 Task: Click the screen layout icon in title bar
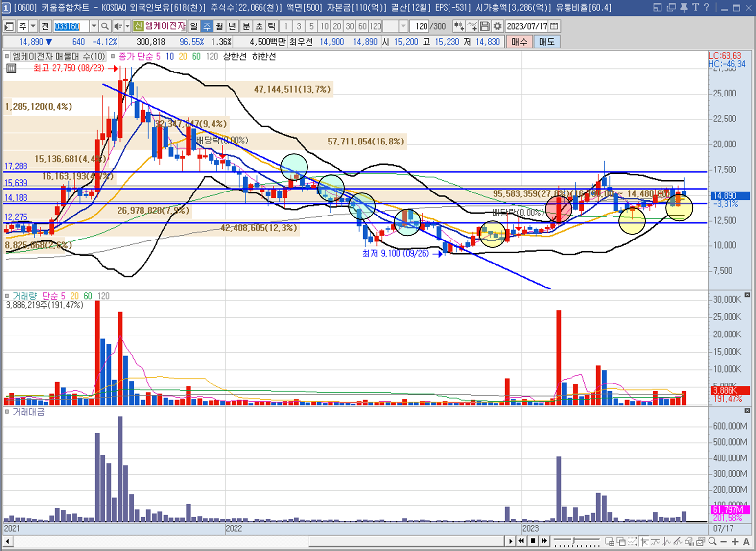click(x=658, y=7)
